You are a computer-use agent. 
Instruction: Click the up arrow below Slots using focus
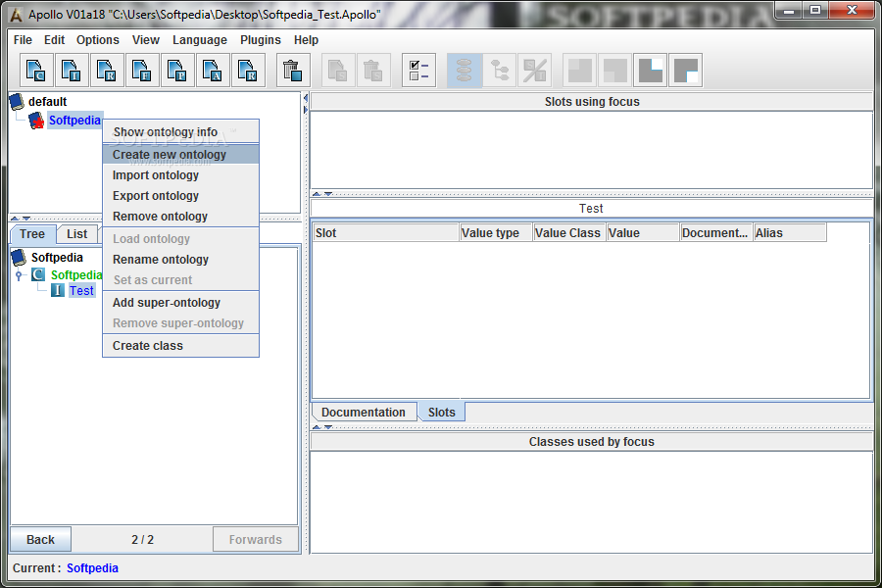(x=317, y=194)
